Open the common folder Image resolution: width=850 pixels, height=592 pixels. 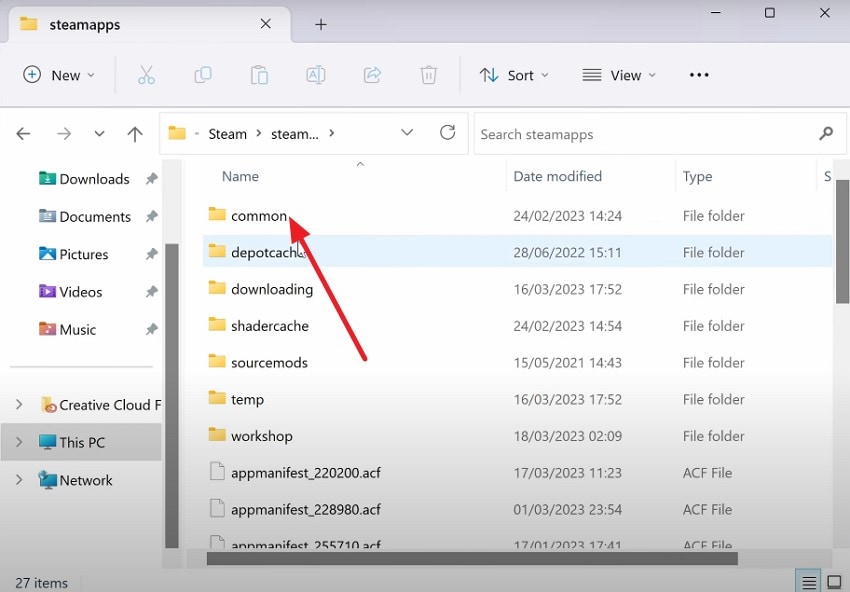[x=258, y=216]
